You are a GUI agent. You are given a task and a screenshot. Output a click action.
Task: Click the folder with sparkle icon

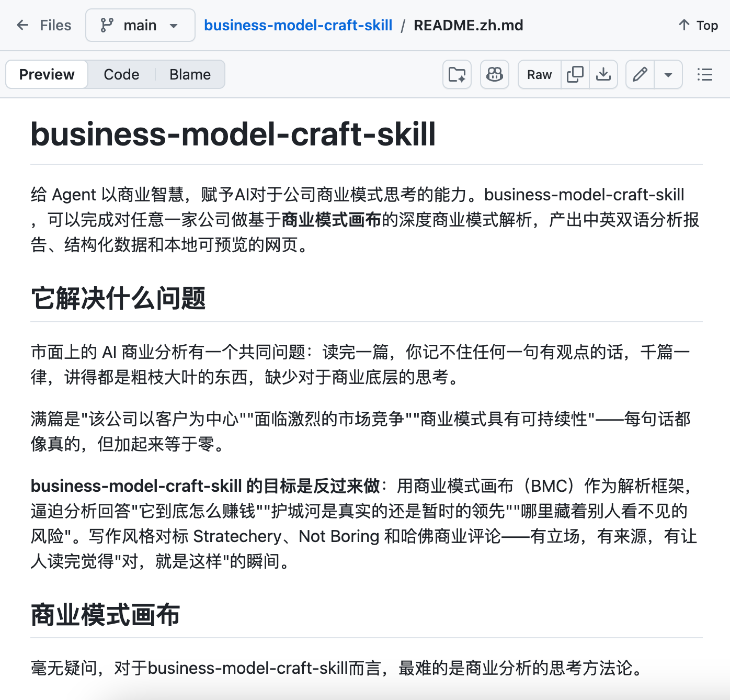(x=457, y=74)
